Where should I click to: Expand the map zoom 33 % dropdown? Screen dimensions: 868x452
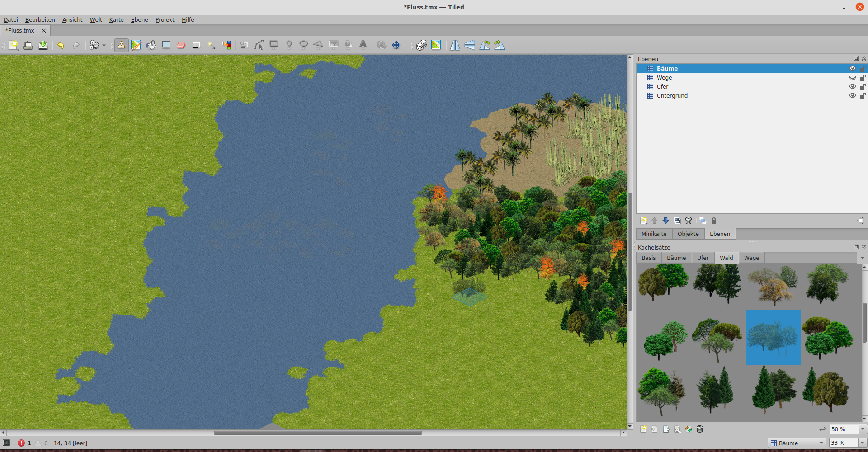click(862, 443)
